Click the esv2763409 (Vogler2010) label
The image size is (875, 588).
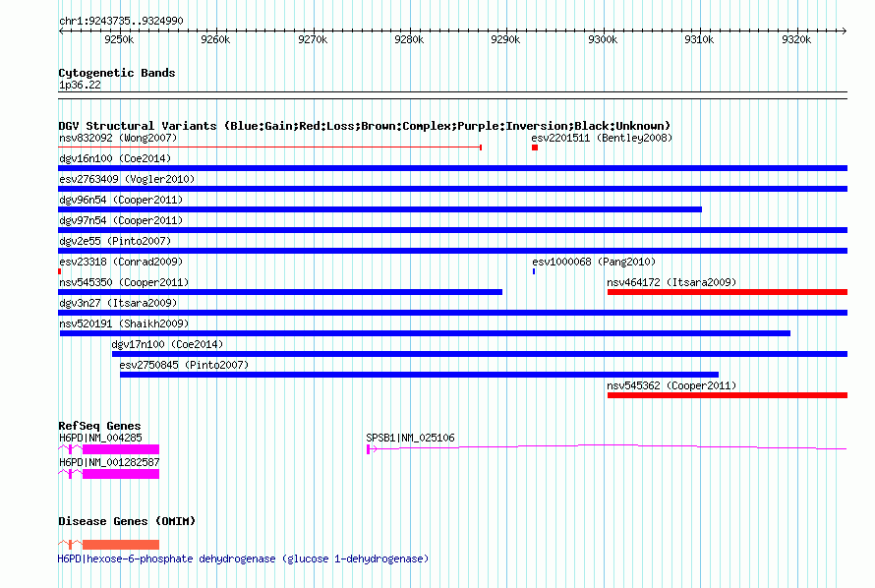127,179
